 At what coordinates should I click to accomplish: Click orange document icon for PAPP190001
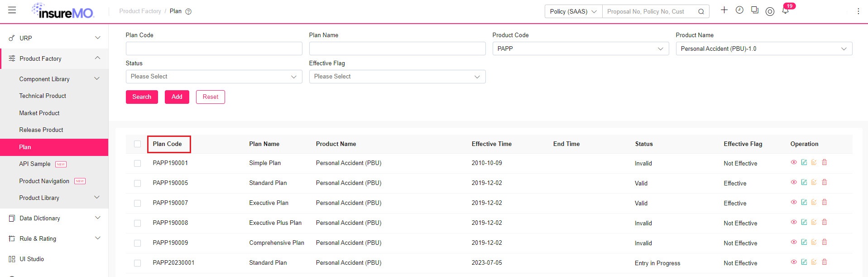[814, 162]
